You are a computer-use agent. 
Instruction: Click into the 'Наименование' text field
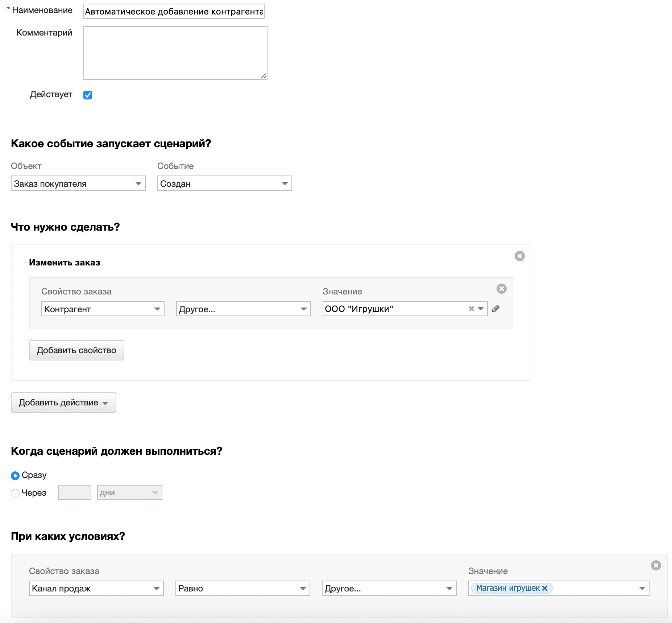[174, 12]
